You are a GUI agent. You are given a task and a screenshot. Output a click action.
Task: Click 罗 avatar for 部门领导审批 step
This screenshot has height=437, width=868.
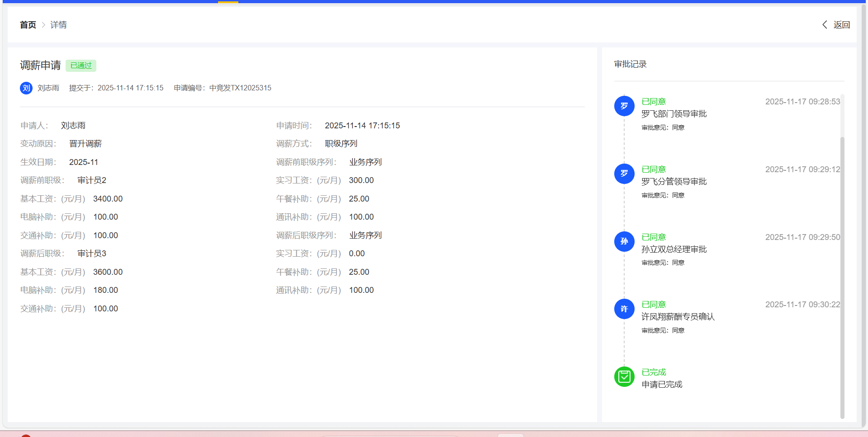624,106
